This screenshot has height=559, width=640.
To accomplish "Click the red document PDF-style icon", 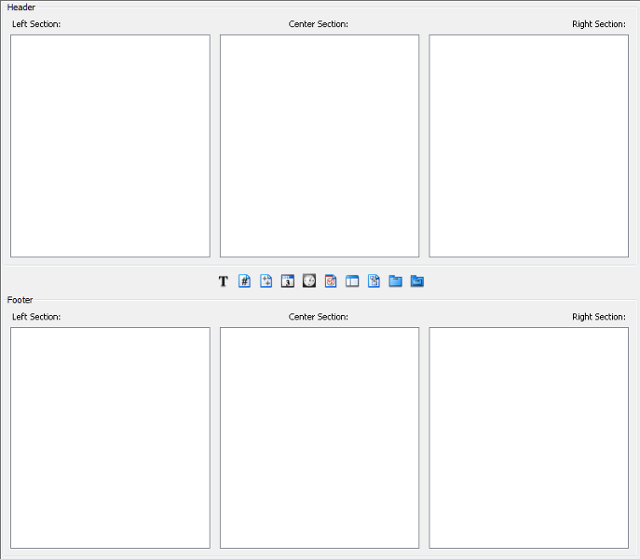I will click(x=331, y=281).
